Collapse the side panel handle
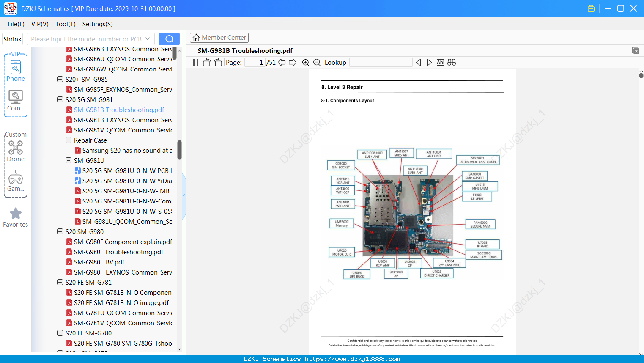This screenshot has width=644, height=363. pos(184,196)
